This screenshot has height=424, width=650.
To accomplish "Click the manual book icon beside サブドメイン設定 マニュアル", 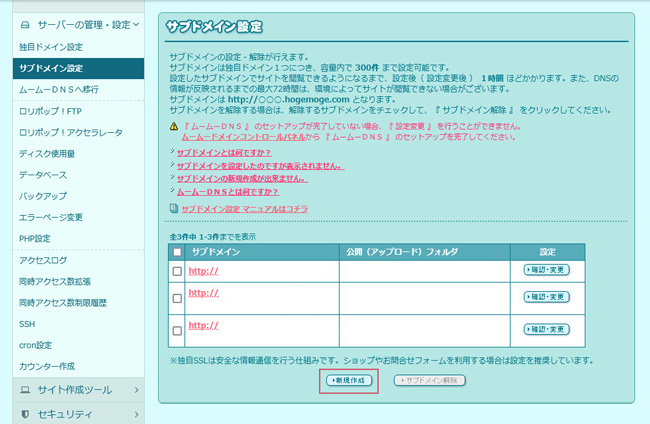I will click(x=174, y=209).
